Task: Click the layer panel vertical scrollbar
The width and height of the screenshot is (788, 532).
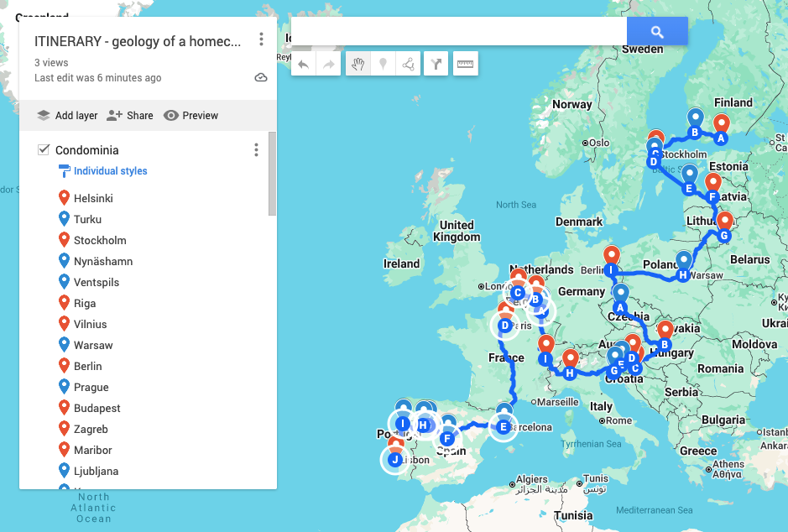Action: click(x=273, y=174)
